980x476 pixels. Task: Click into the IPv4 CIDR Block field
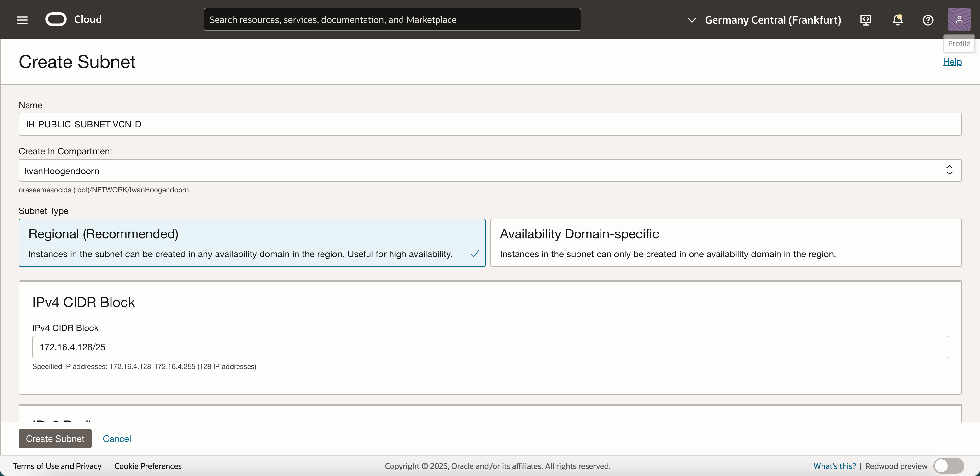490,347
